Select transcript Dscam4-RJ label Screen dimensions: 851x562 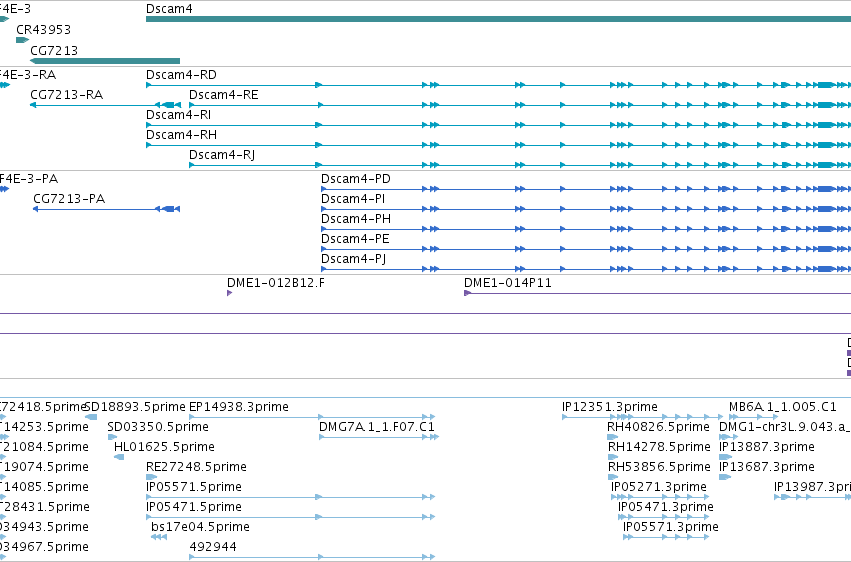pyautogui.click(x=222, y=155)
